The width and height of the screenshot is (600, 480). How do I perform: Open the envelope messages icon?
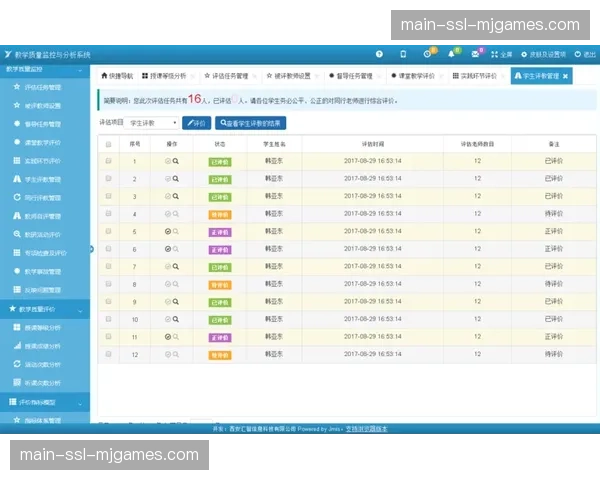[476, 54]
